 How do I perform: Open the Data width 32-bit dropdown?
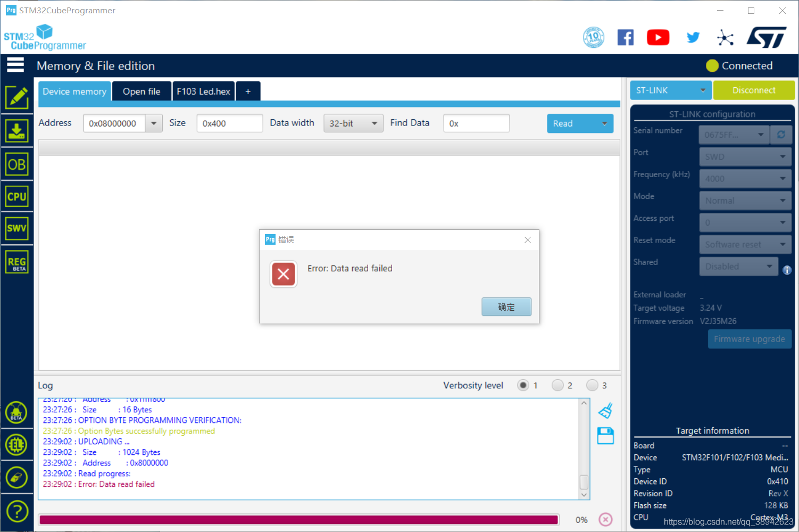[x=353, y=123]
